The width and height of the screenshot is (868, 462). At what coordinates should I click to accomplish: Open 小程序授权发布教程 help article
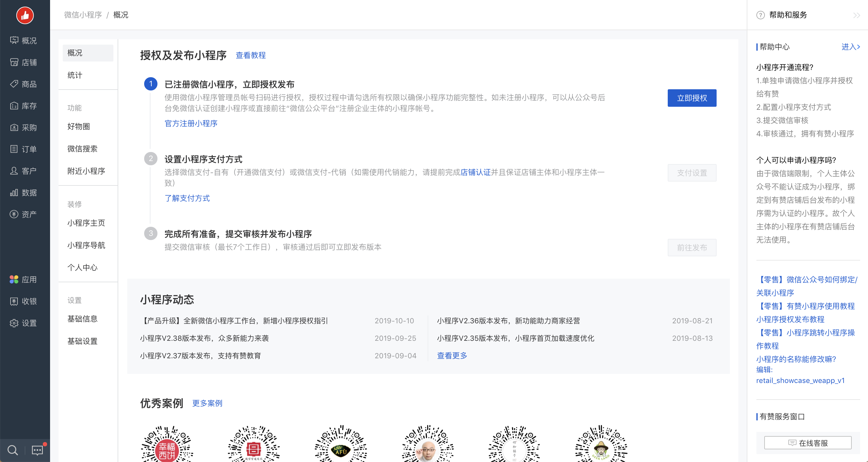point(790,319)
